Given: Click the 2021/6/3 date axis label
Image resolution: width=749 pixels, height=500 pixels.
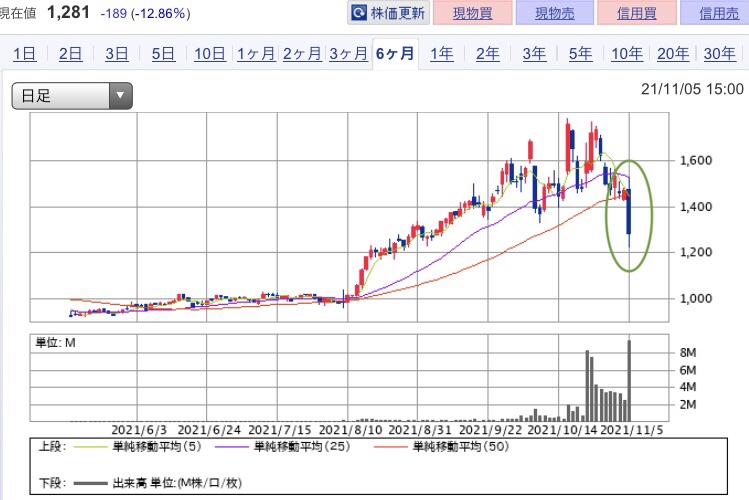Looking at the screenshot, I should (139, 430).
